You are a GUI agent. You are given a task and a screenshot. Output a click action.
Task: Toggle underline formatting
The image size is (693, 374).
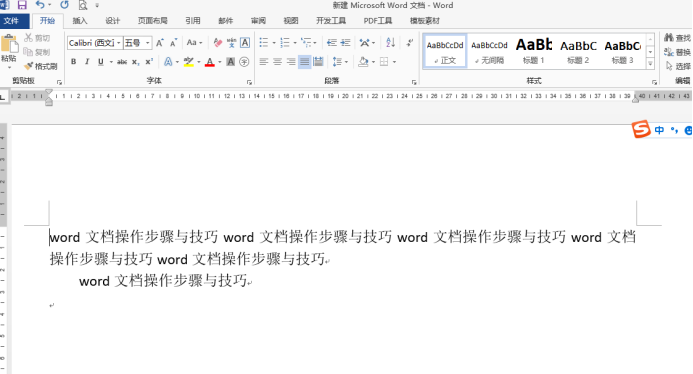tap(101, 62)
